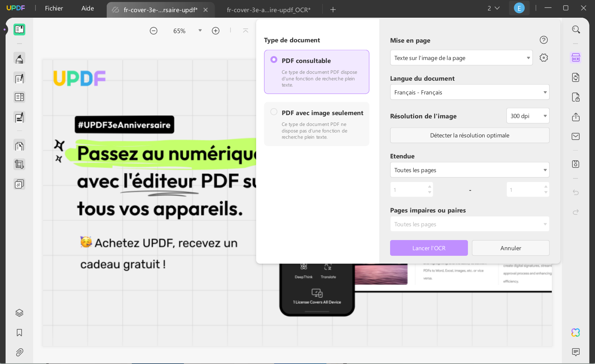Screen dimensions: 595x364
Task: Select PDF avec image seulement option
Action: (317, 124)
